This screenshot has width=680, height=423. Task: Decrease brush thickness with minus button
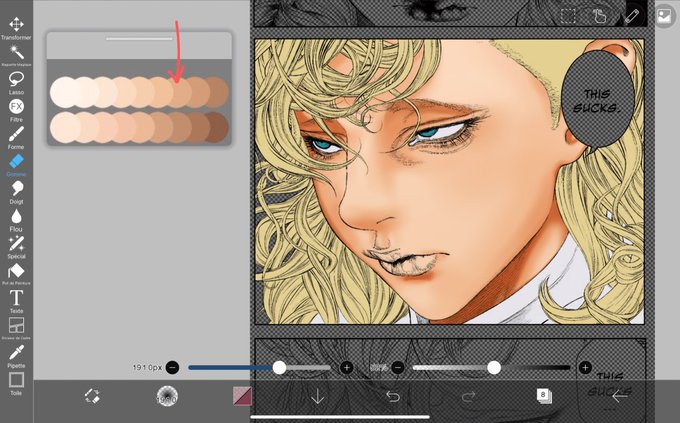173,367
